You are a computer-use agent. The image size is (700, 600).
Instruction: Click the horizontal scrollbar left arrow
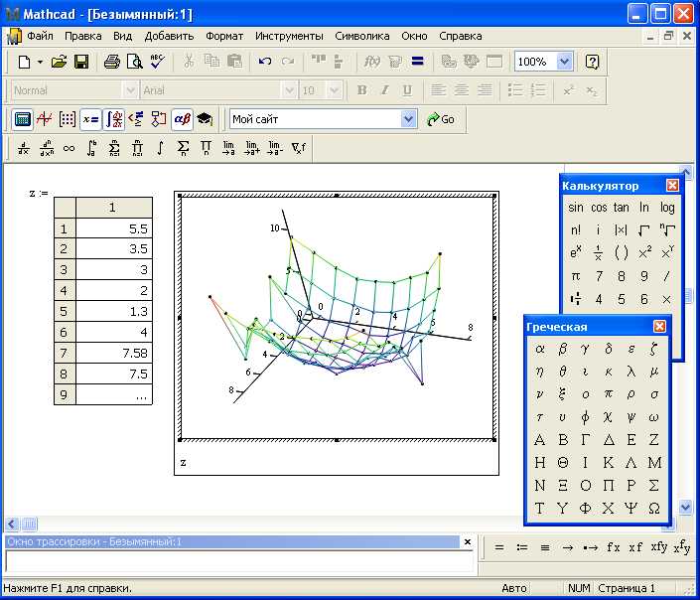[12, 524]
